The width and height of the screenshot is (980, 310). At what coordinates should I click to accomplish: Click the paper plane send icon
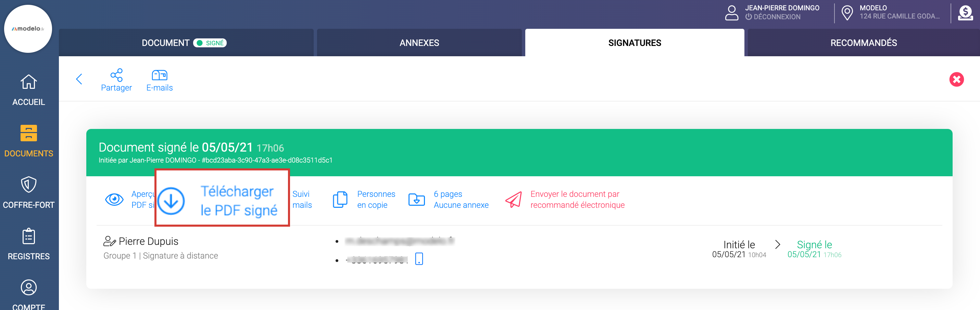click(513, 200)
